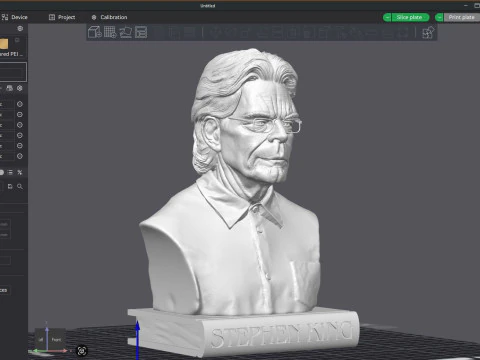Switch to the Device tab
The image size is (480, 360).
coord(15,17)
